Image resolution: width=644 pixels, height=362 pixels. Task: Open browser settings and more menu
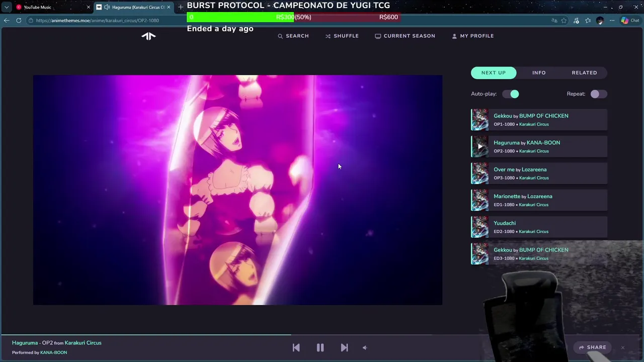pos(612,21)
